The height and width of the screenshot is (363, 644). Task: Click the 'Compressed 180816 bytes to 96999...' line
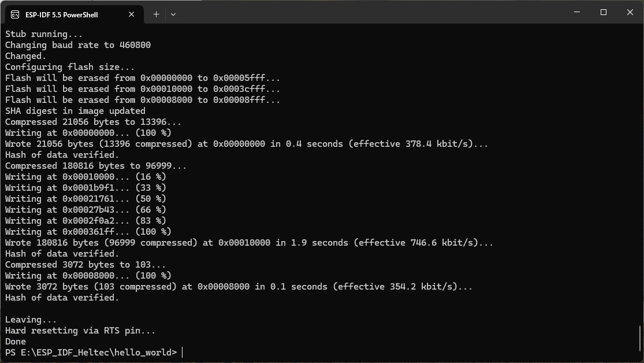click(x=96, y=166)
